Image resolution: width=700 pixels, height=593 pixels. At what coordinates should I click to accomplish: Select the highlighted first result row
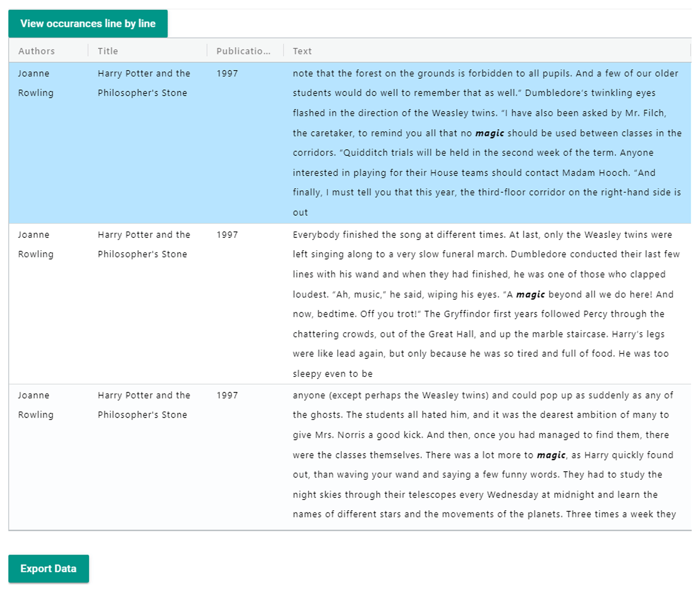pyautogui.click(x=350, y=143)
